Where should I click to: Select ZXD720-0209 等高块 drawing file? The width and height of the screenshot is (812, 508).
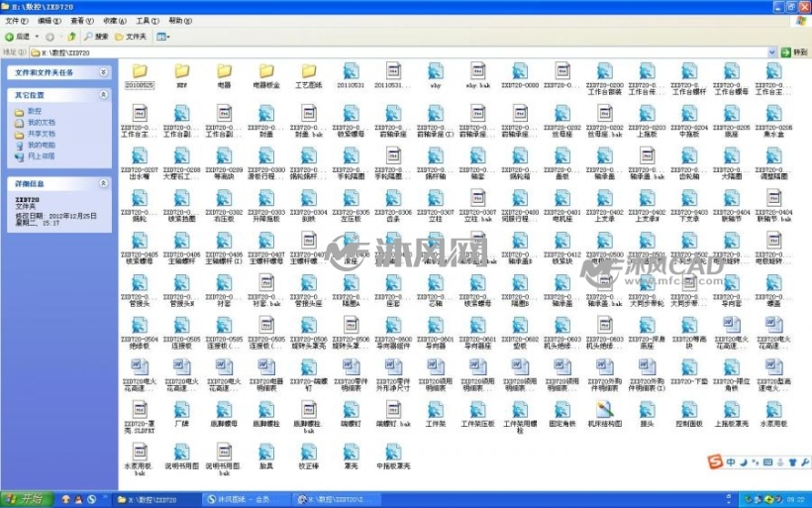[224, 164]
